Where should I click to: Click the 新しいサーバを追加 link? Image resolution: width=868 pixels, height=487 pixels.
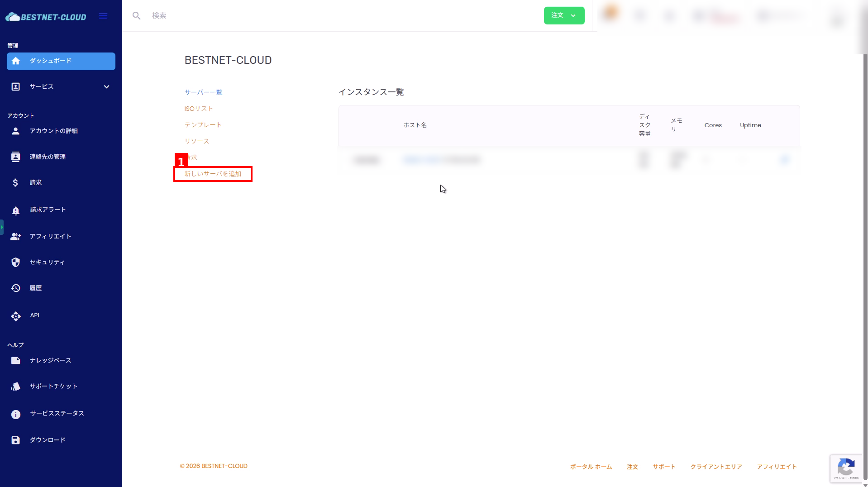[213, 174]
